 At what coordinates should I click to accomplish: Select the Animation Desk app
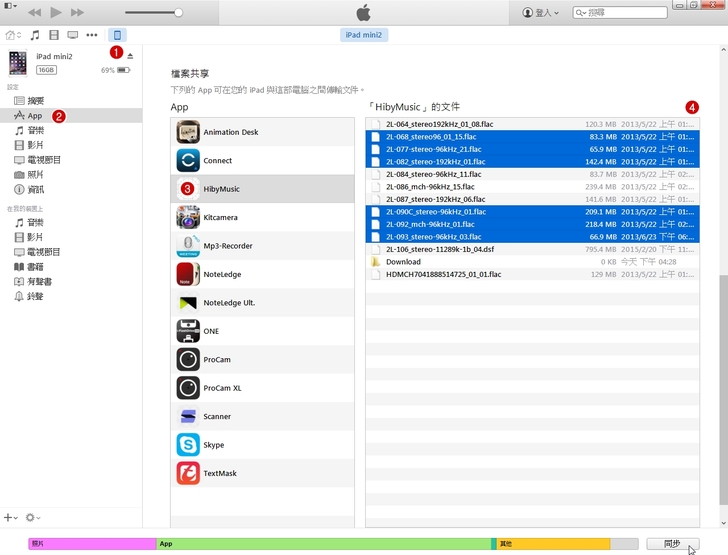pyautogui.click(x=230, y=132)
